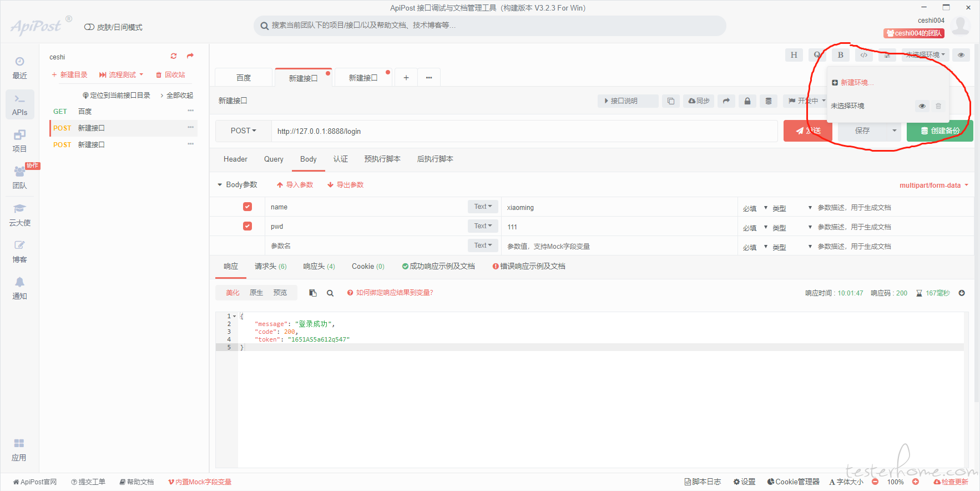
Task: Open Cookie管理器 in status bar
Action: pyautogui.click(x=793, y=482)
